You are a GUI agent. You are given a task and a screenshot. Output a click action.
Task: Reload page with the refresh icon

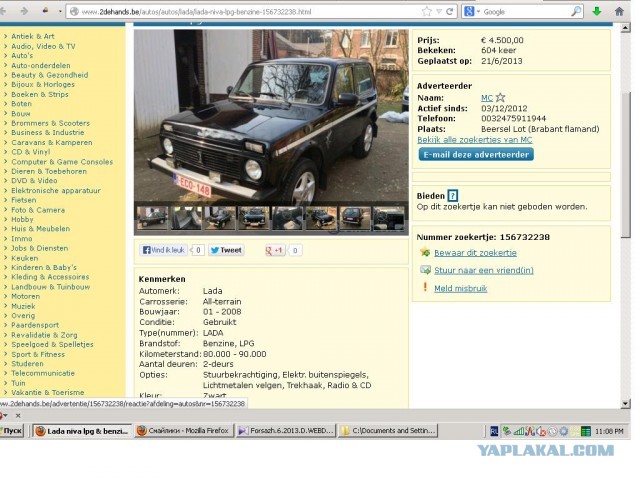452,12
